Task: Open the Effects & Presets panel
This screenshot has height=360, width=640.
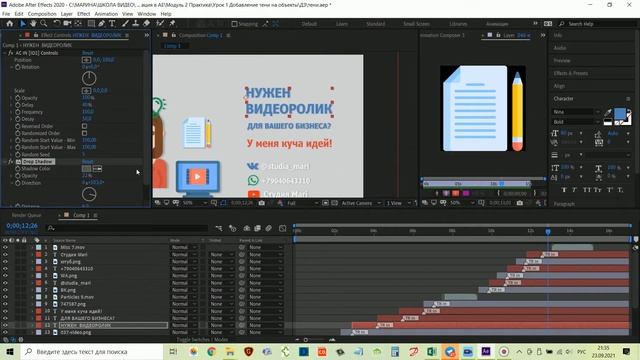Action: click(x=571, y=73)
